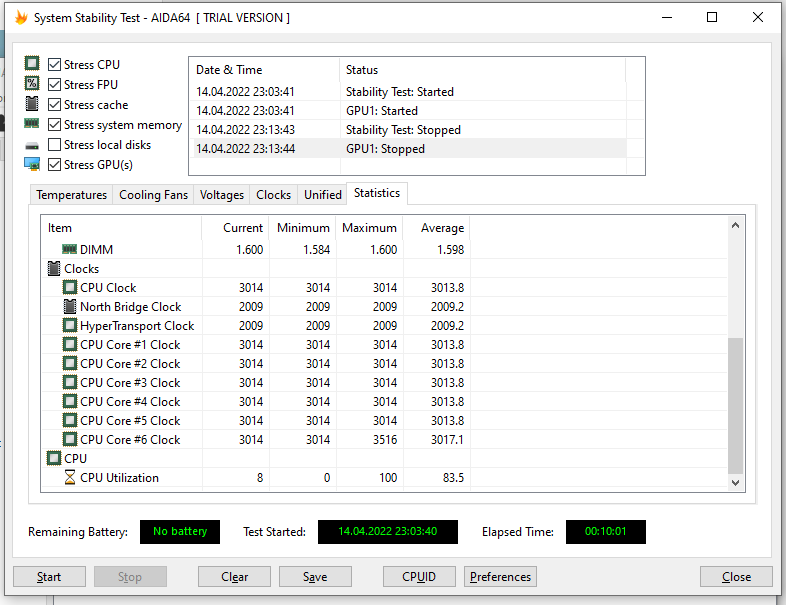The height and width of the screenshot is (605, 786).
Task: Open the Cooling Fans tab
Action: coord(153,194)
